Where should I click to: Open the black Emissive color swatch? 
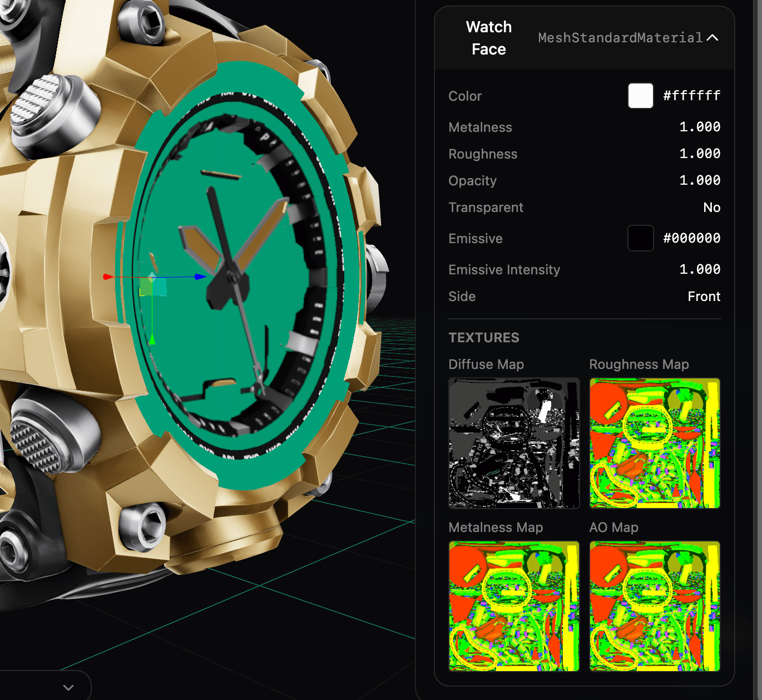click(640, 238)
